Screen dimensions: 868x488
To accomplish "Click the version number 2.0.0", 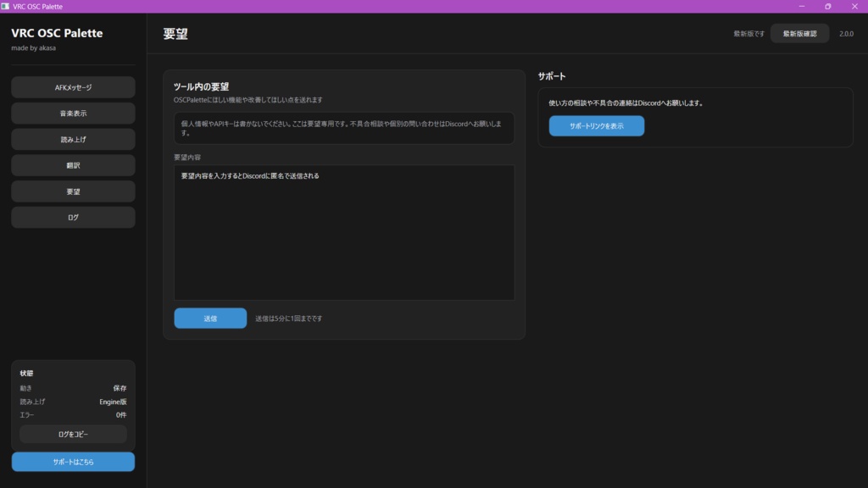I will click(847, 34).
